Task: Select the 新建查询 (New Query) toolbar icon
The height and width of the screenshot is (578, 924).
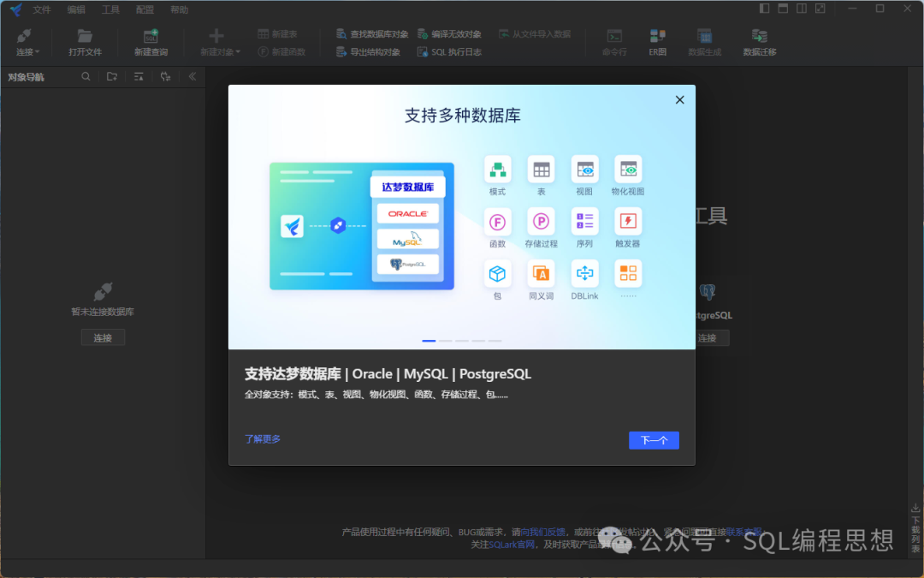Action: point(151,41)
